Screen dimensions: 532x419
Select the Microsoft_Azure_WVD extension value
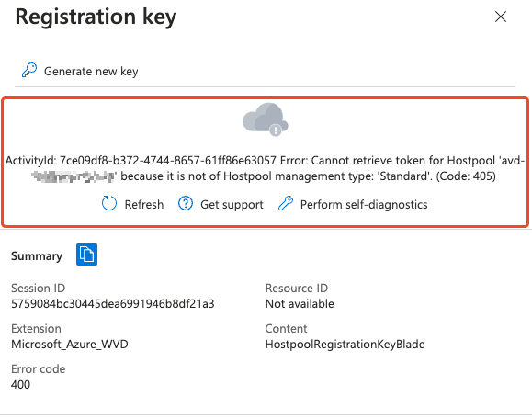pos(70,345)
